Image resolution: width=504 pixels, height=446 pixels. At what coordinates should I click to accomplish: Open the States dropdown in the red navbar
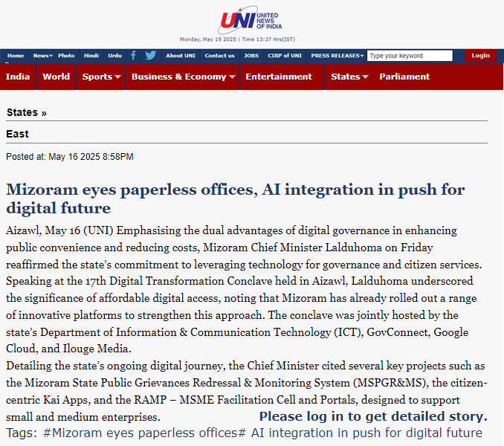[x=349, y=77]
